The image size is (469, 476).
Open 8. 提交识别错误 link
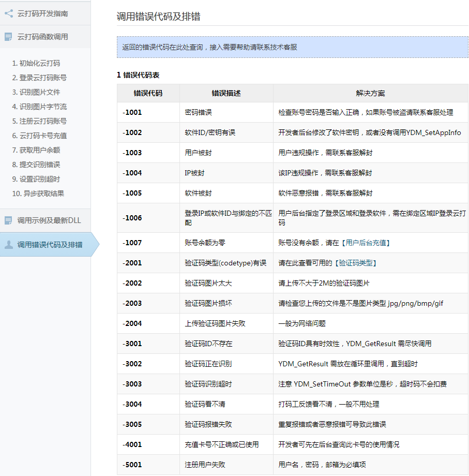click(36, 165)
